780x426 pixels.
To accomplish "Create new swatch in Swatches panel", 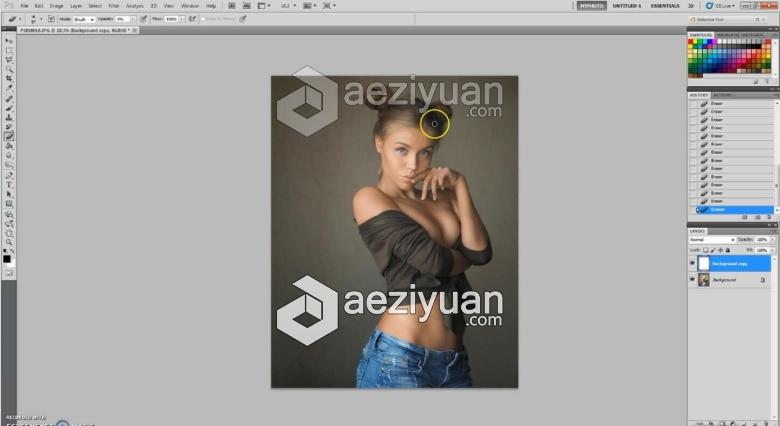I will coord(756,81).
